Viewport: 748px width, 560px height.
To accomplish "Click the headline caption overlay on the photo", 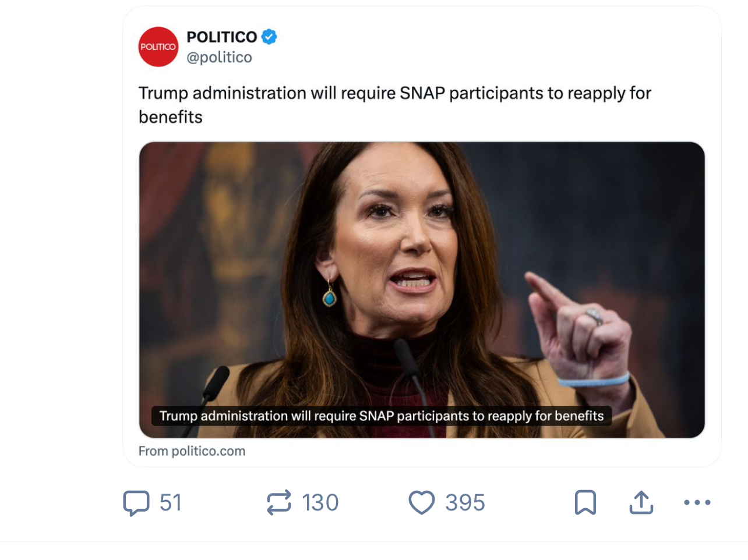I will pyautogui.click(x=381, y=416).
